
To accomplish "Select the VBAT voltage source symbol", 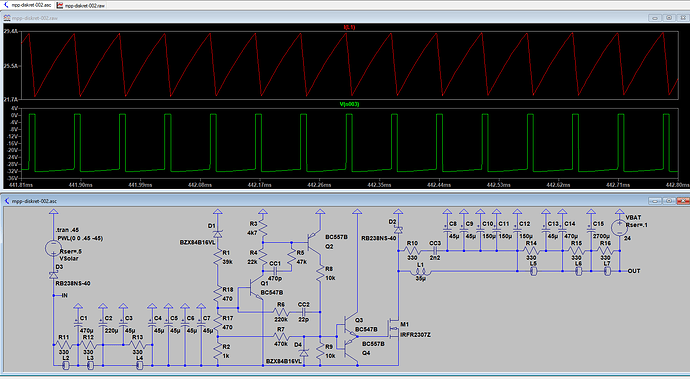I will point(619,228).
